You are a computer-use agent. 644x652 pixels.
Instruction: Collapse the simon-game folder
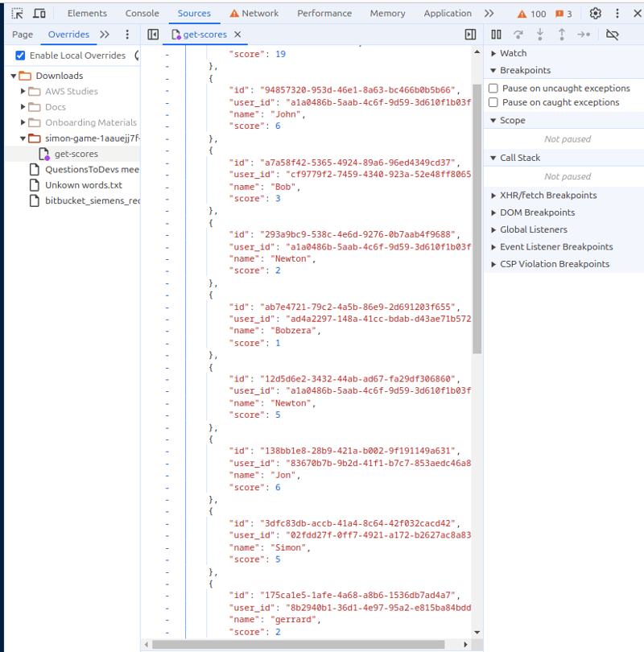(x=23, y=138)
